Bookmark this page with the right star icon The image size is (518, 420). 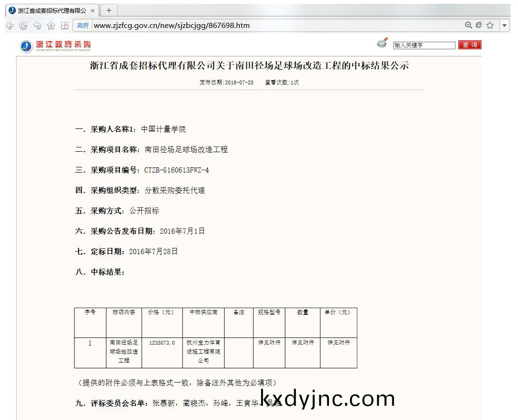(x=490, y=25)
